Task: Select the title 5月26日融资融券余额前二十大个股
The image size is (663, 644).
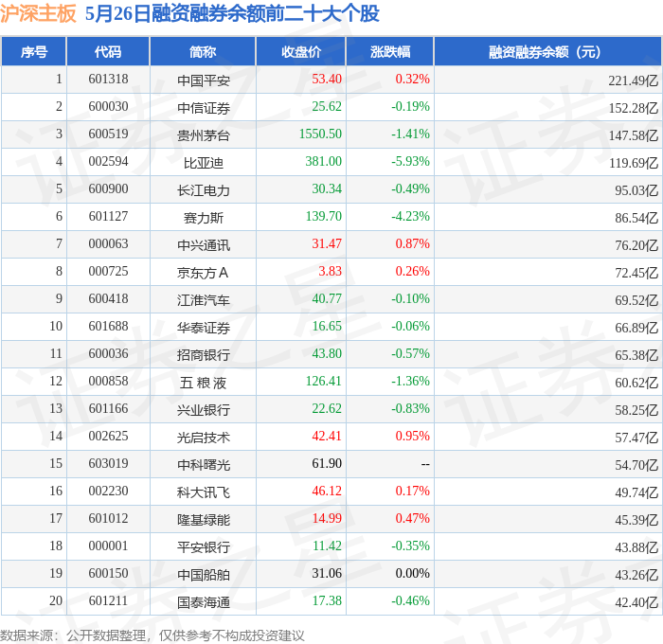Action: tap(232, 13)
